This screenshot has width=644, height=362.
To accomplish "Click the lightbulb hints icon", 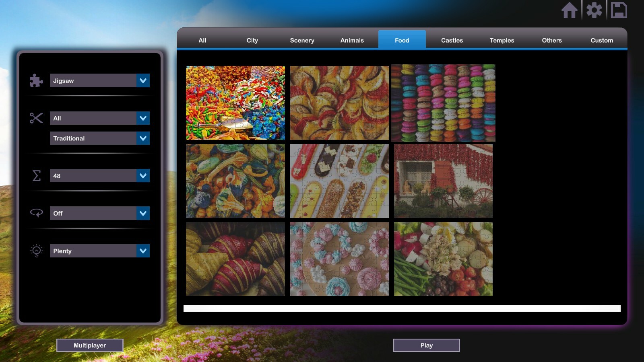I will tap(36, 251).
